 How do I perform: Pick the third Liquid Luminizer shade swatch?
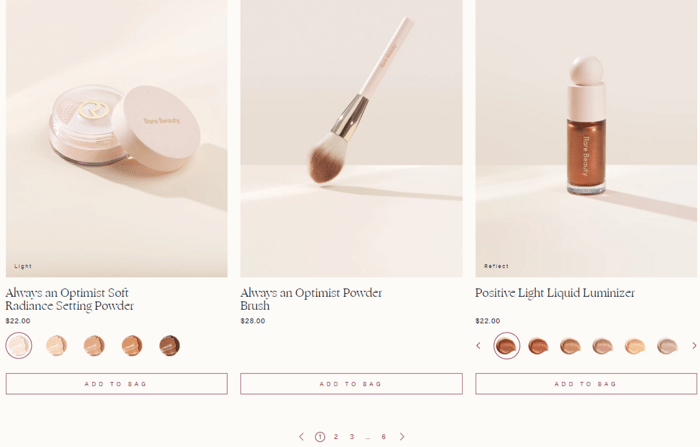coord(570,346)
